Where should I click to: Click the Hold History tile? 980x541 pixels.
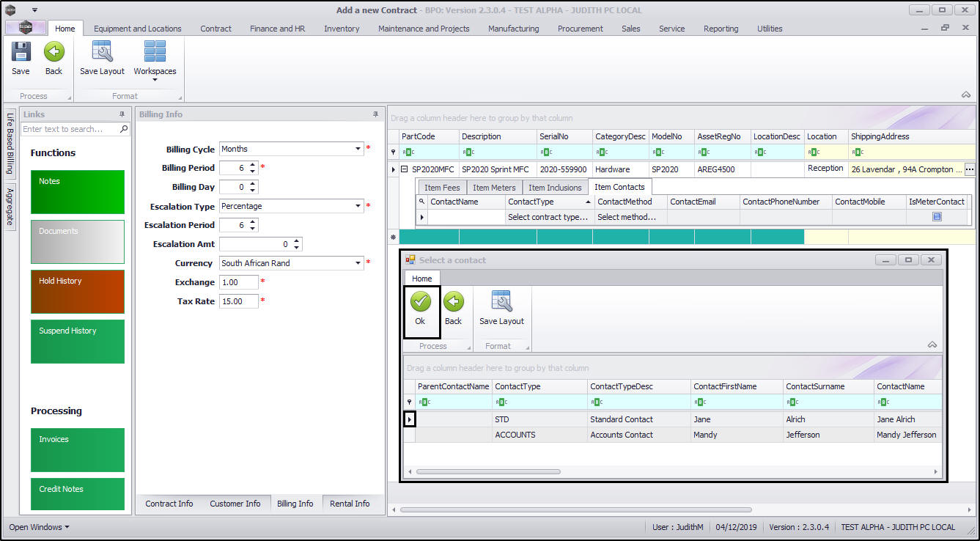[78, 291]
